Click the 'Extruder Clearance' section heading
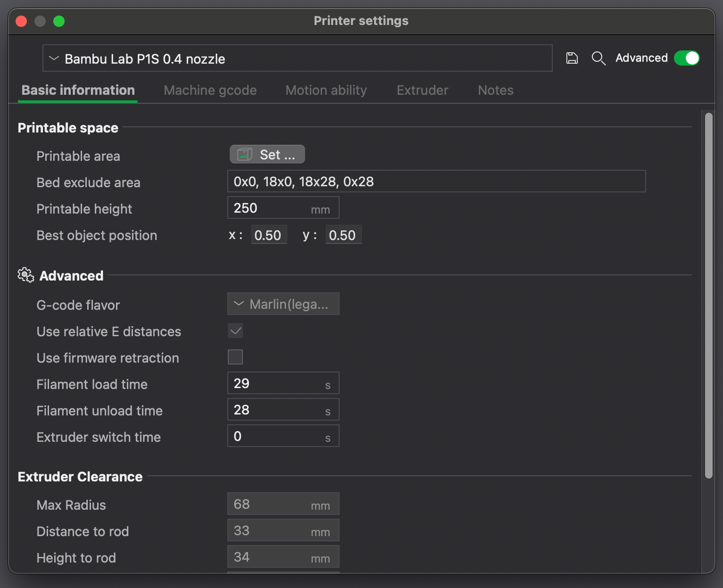 [x=80, y=477]
